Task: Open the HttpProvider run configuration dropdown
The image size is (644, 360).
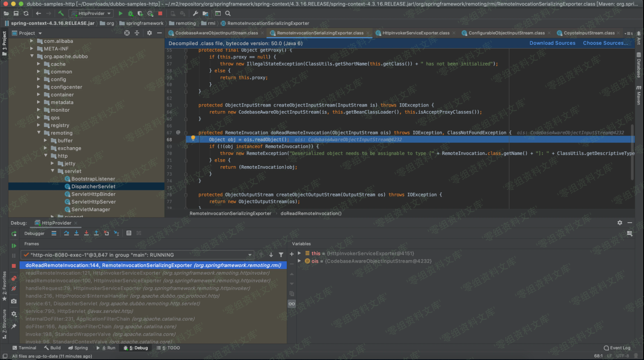Action: point(91,14)
